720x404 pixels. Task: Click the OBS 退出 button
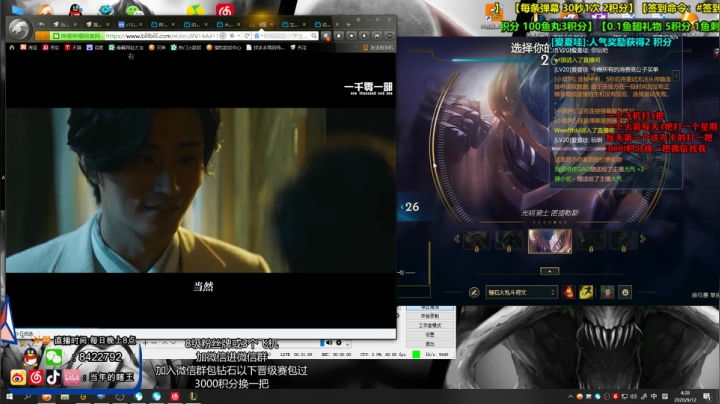point(430,343)
